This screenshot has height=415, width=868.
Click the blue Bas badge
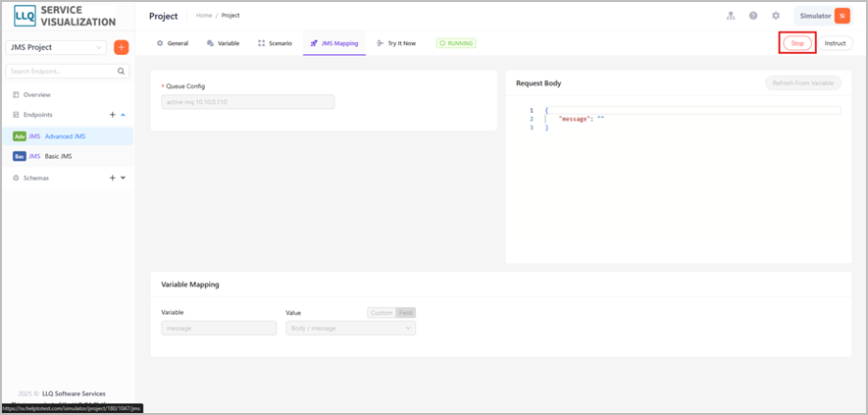pos(20,156)
